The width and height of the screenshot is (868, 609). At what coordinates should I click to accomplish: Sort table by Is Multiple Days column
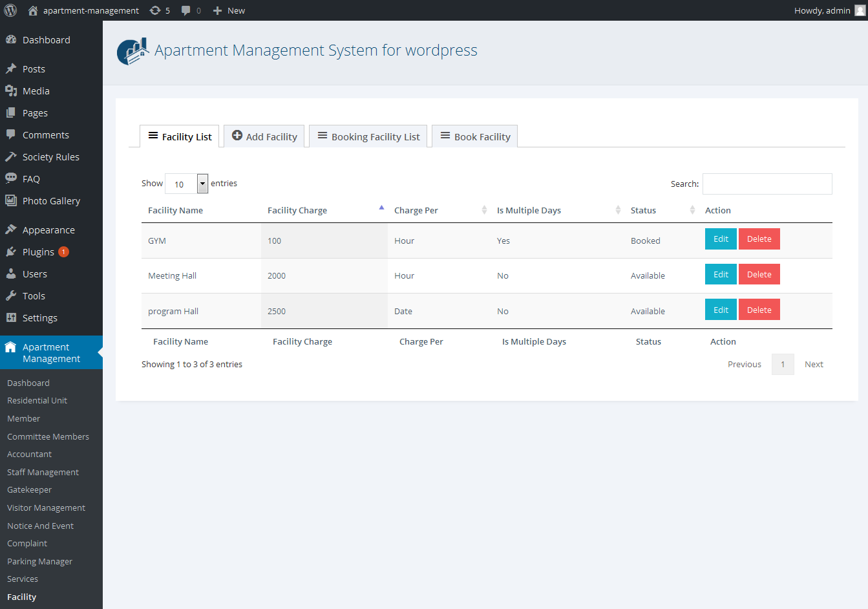pyautogui.click(x=558, y=210)
